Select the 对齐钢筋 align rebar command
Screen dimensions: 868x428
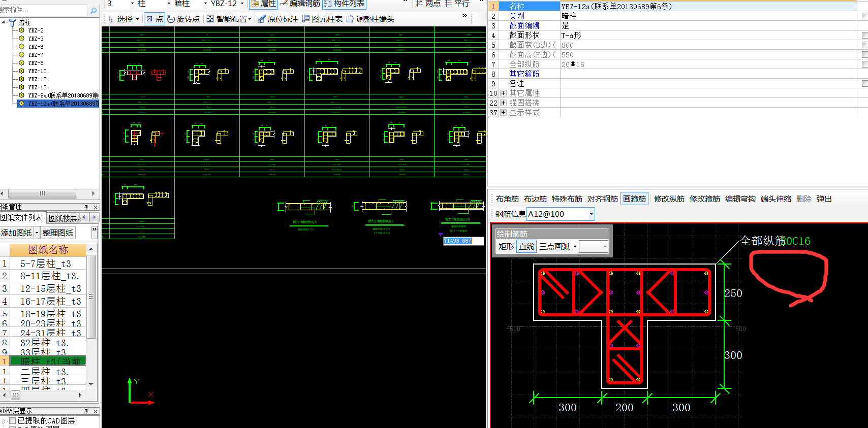tap(603, 199)
